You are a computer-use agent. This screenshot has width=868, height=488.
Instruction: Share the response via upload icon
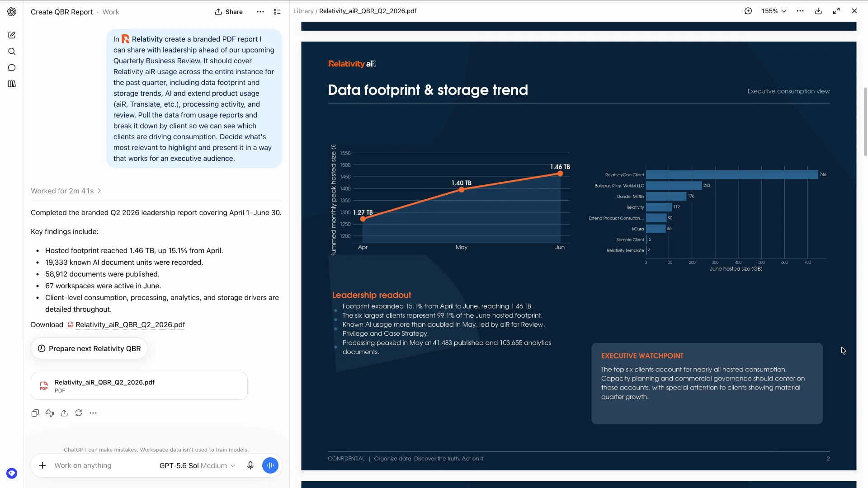(x=64, y=413)
